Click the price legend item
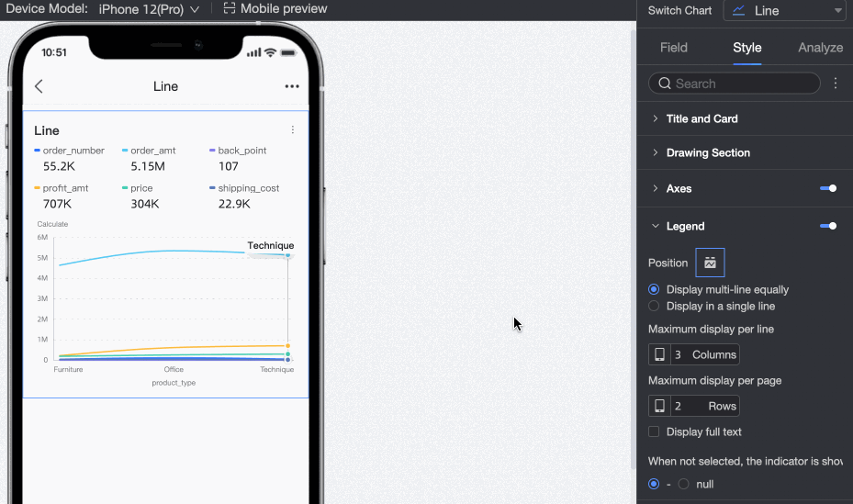Viewport: 853px width, 504px height. tap(140, 196)
